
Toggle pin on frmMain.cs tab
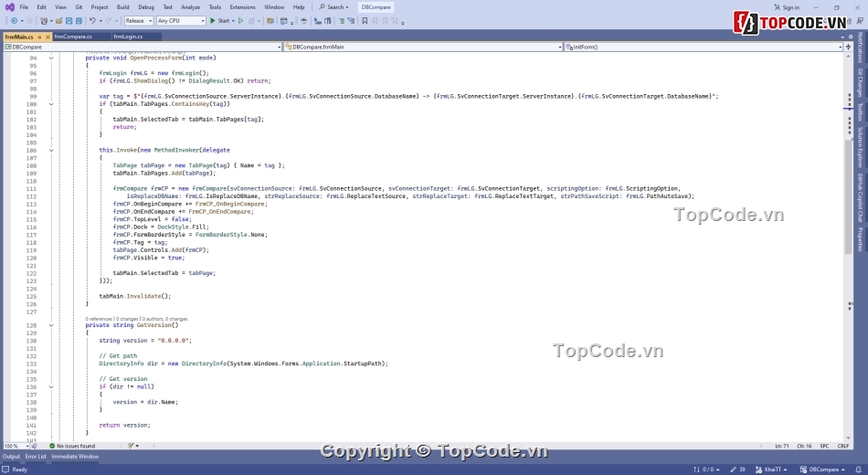tap(39, 37)
